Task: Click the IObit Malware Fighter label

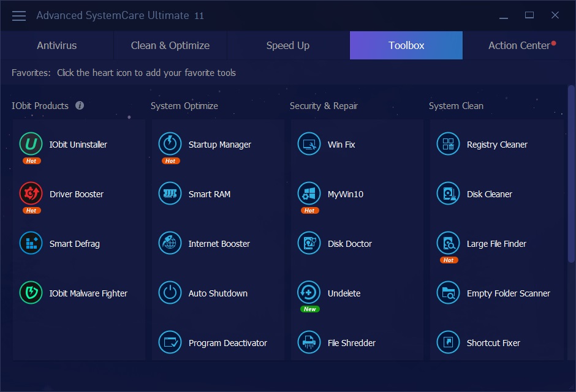Action: (x=88, y=293)
